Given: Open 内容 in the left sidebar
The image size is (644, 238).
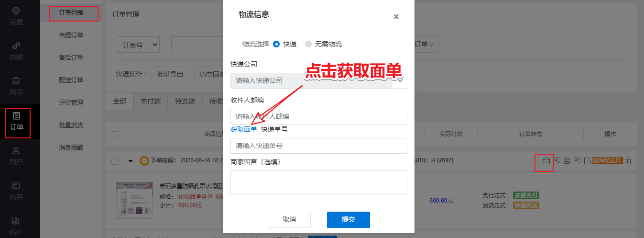Looking at the screenshot, I should (x=16, y=191).
